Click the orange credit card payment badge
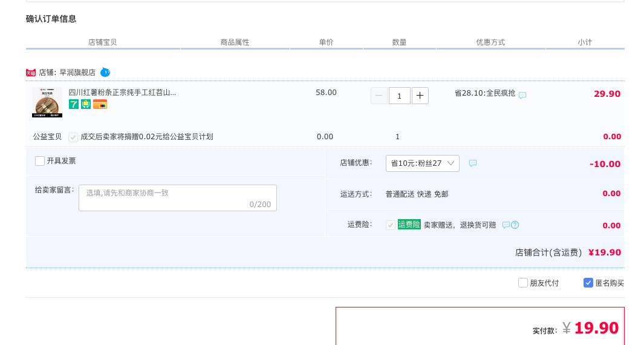644x345 pixels. click(100, 105)
